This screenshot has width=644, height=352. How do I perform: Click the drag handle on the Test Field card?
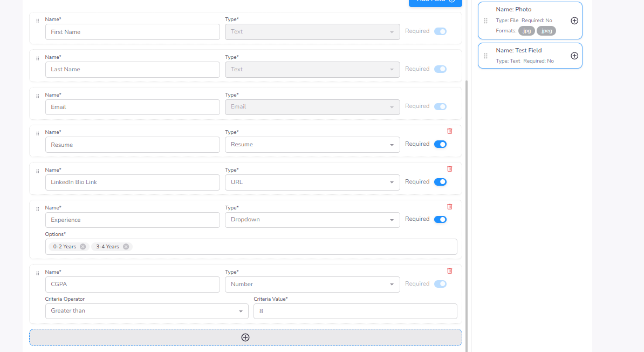point(485,55)
